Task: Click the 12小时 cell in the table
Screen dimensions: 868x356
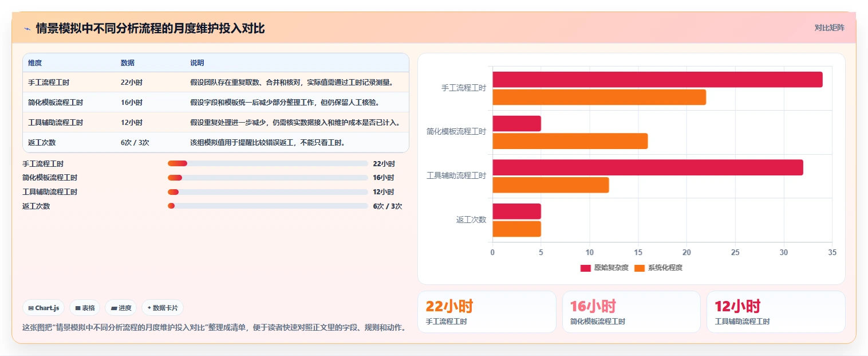Action: (x=132, y=123)
